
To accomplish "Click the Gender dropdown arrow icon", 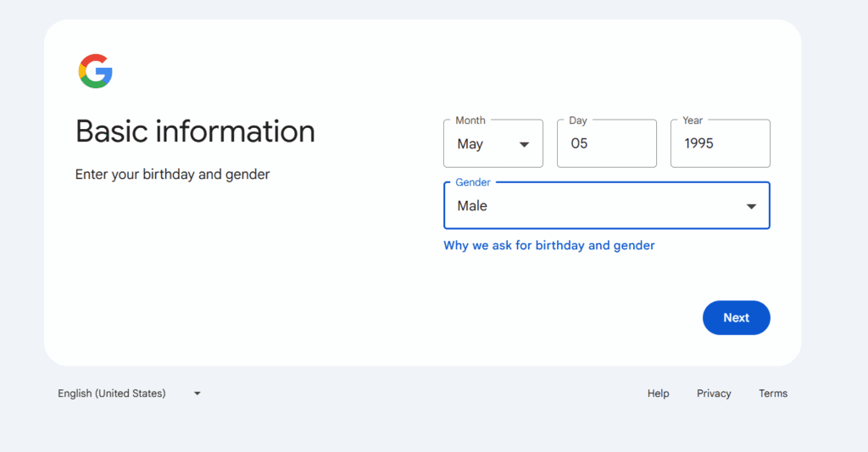I will click(x=751, y=207).
